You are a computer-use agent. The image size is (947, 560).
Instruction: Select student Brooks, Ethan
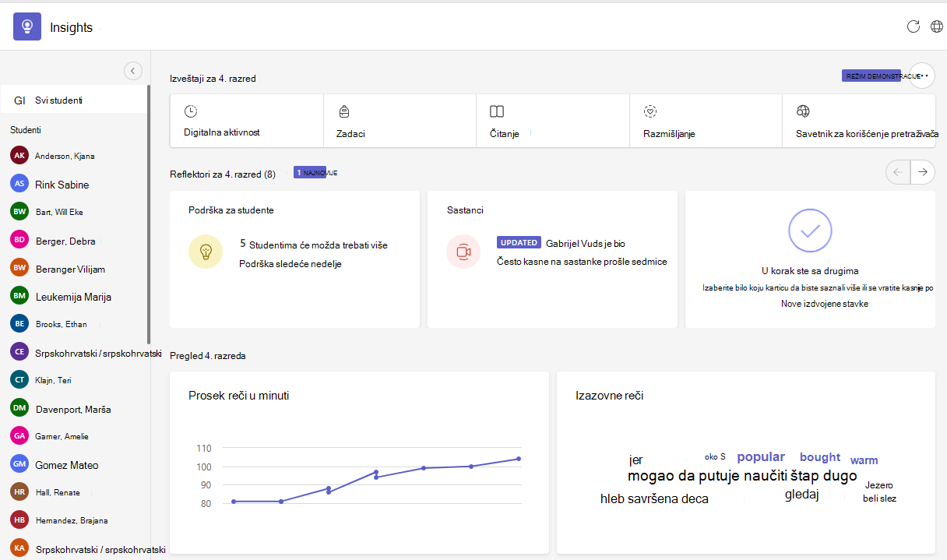coord(73,324)
